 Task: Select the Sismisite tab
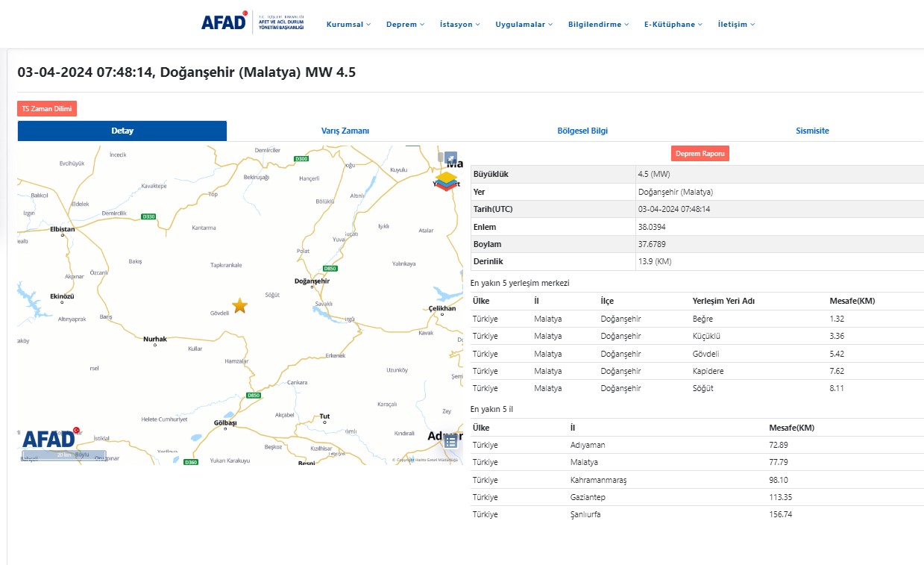coord(812,131)
